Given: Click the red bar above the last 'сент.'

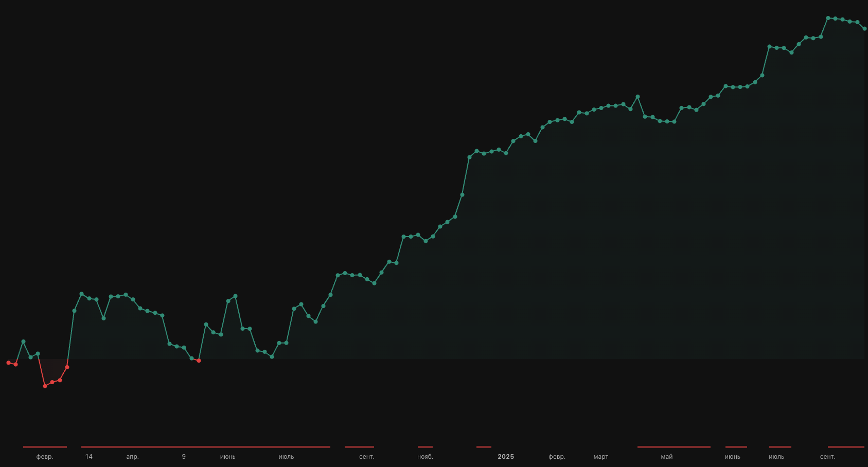Looking at the screenshot, I should point(846,447).
